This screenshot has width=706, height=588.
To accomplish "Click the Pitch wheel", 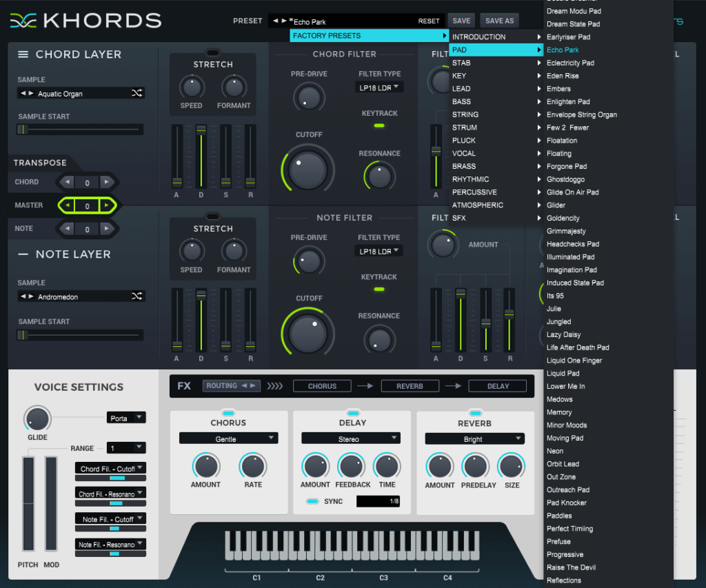I will coord(28,503).
